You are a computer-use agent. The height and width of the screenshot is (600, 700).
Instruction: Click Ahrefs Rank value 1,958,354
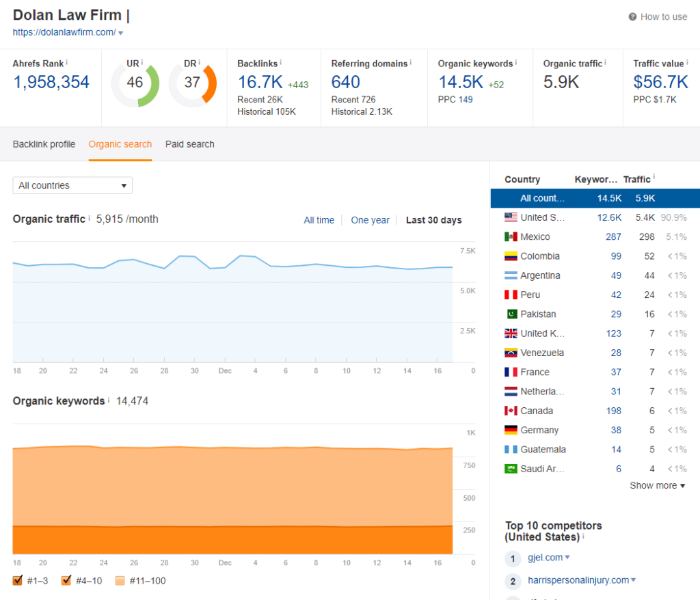(x=51, y=82)
